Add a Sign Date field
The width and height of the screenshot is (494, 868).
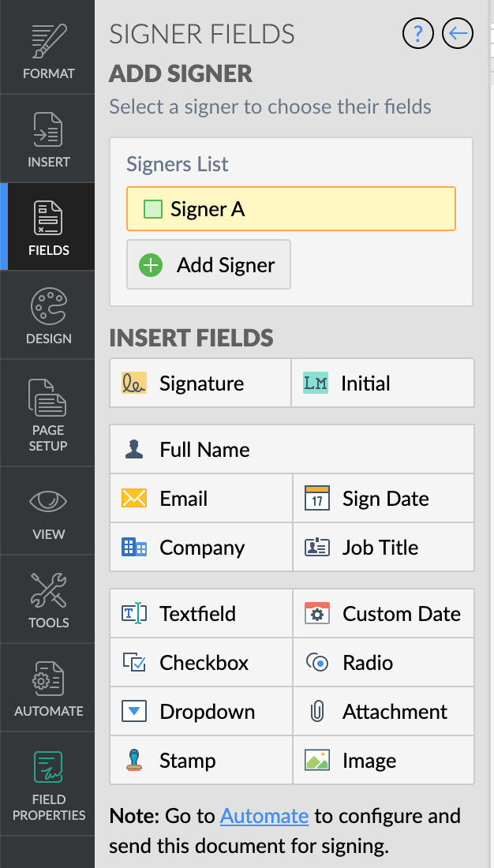pyautogui.click(x=383, y=499)
